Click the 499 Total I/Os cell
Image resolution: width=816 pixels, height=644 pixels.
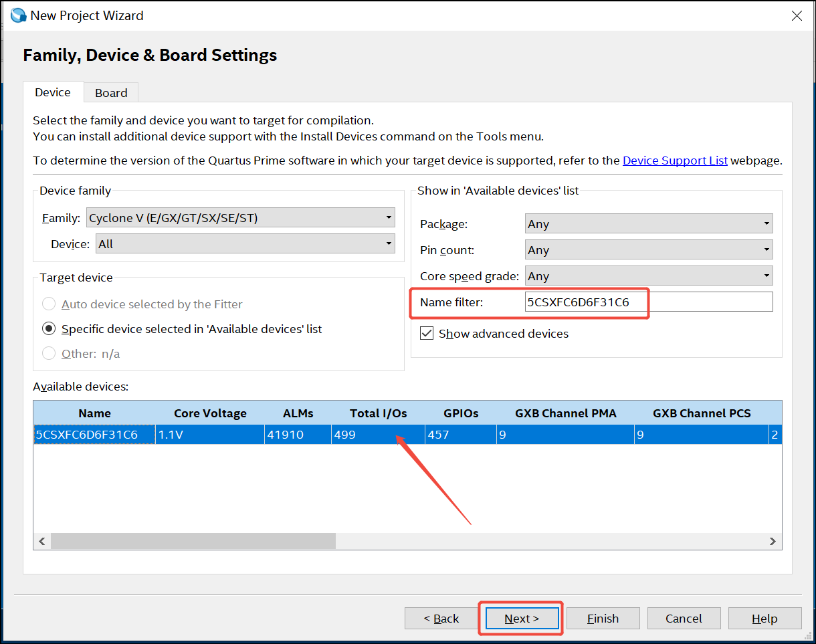(378, 435)
